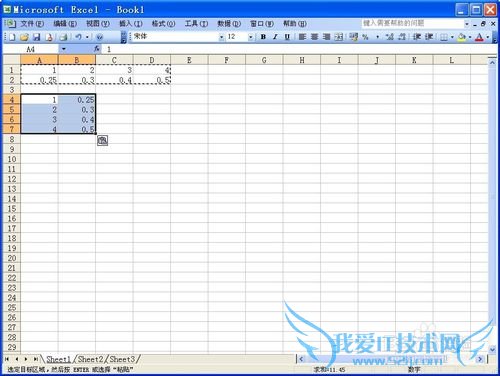Expand the borders style dropdown arrow

point(452,37)
